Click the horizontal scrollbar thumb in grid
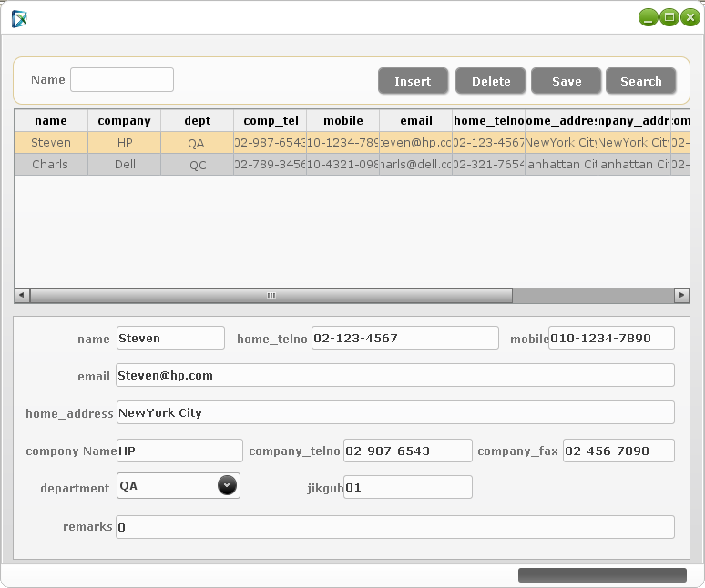The image size is (705, 588). point(271,296)
